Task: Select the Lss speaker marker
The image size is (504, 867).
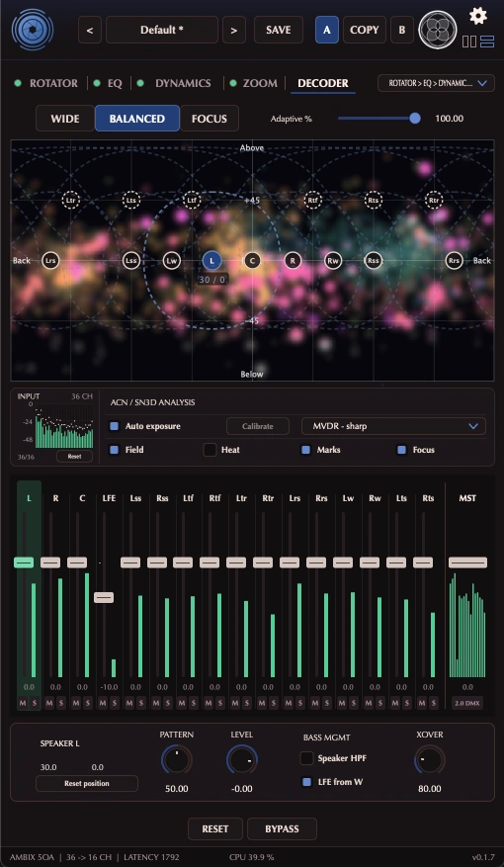Action: click(131, 260)
